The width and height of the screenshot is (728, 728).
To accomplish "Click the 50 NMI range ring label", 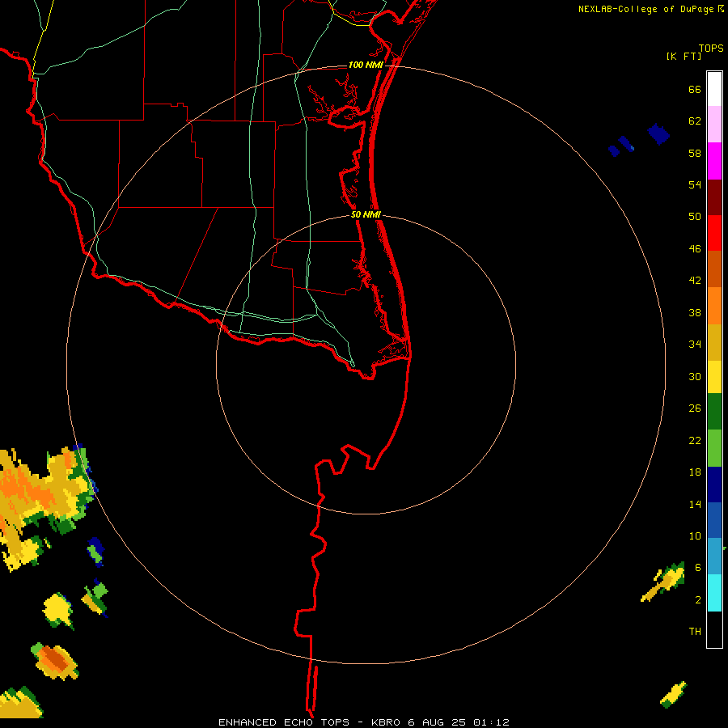I will tap(366, 214).
